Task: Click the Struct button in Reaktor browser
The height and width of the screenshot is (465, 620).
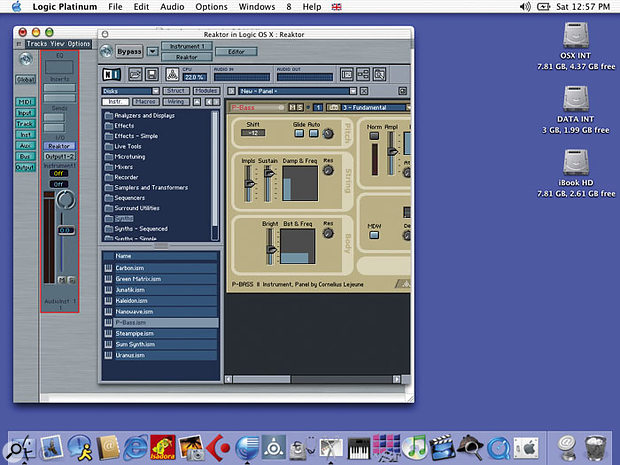Action: (x=175, y=91)
